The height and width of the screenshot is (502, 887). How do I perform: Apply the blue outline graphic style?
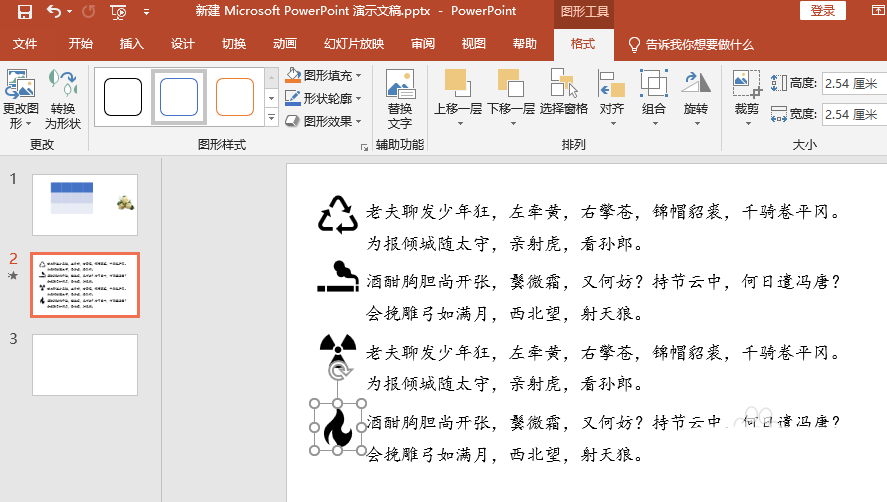(179, 97)
